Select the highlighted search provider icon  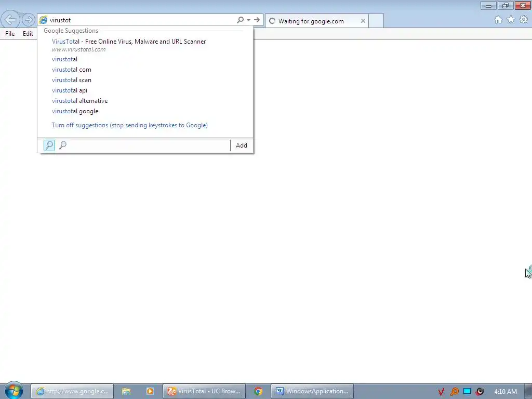click(x=49, y=145)
